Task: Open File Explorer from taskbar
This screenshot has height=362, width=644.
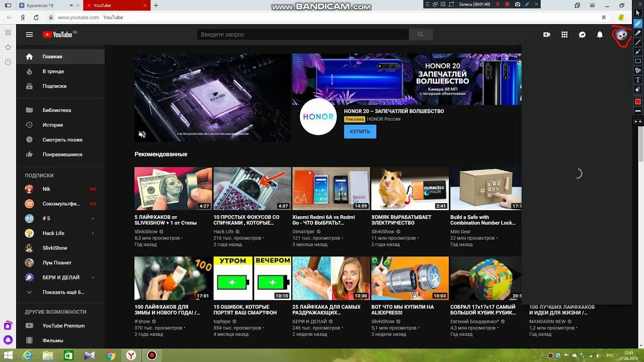Action: [x=48, y=355]
